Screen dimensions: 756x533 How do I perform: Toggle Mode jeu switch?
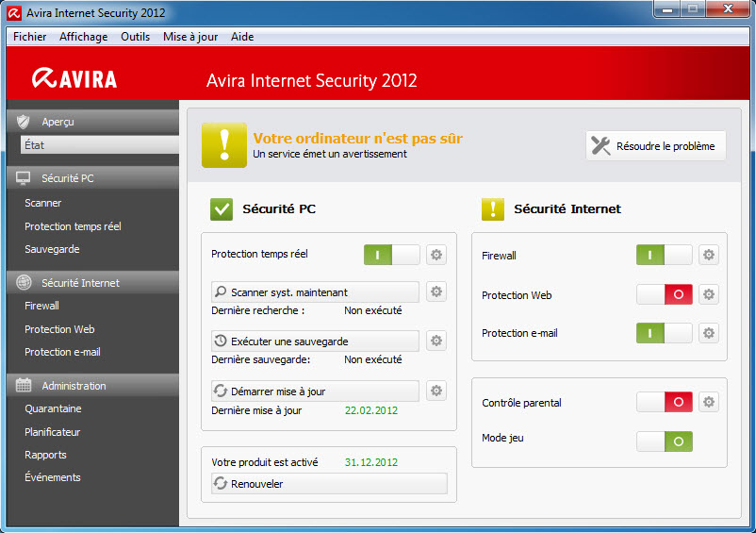[665, 441]
